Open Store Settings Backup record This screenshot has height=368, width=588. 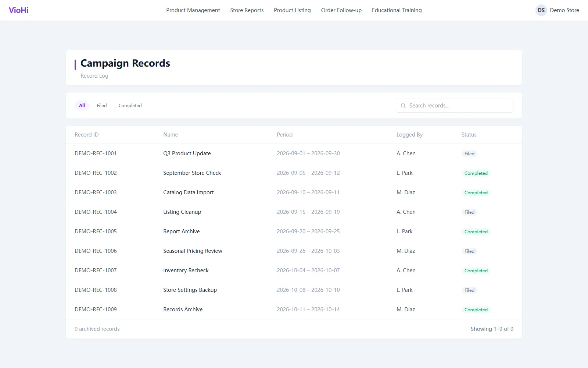190,290
